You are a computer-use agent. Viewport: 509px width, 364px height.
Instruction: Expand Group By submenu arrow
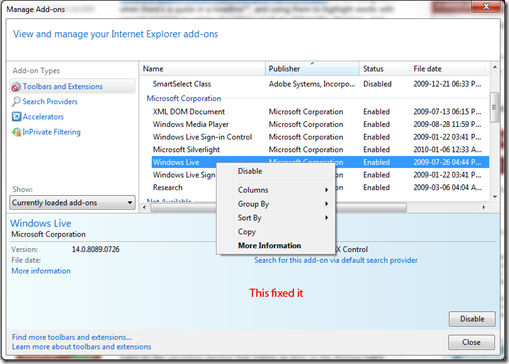pos(327,204)
